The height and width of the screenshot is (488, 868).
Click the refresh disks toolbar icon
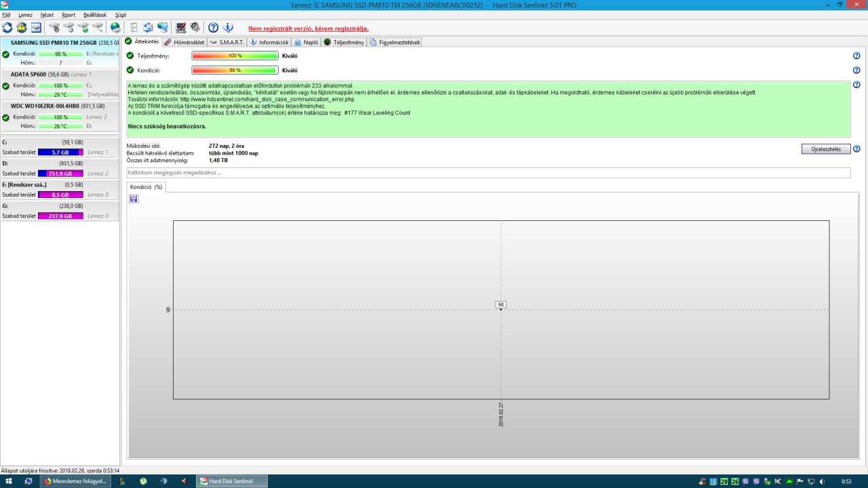click(7, 28)
